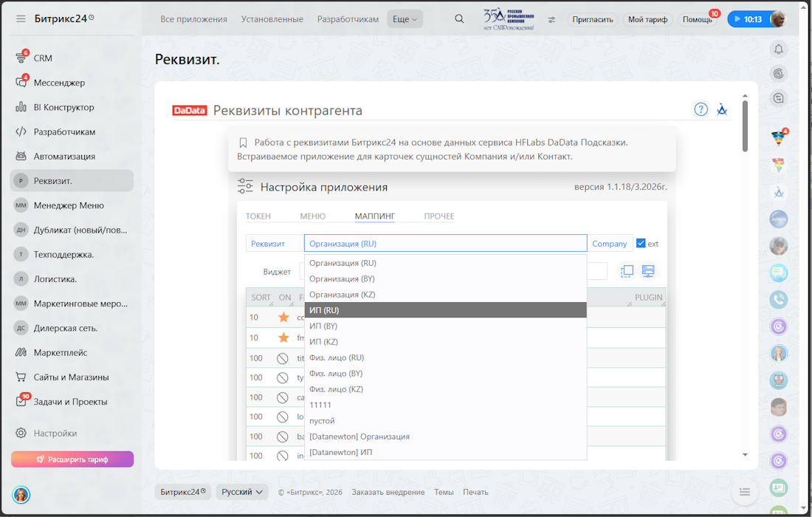Viewport: 812px width, 517px height.
Task: Click the Битрикс24 footer button
Action: (x=183, y=492)
